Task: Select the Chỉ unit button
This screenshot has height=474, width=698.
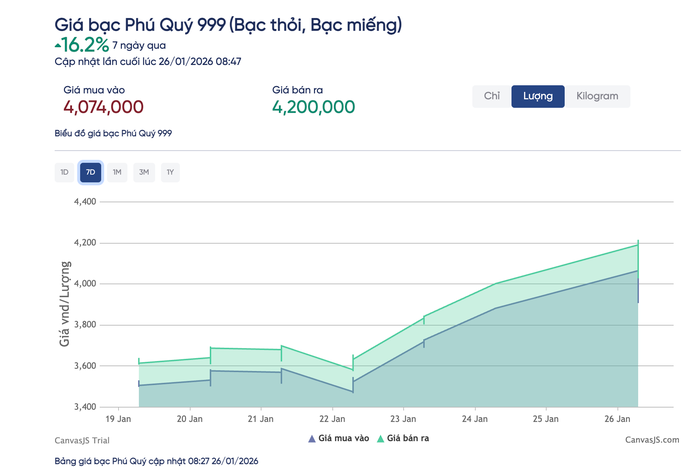Action: pos(491,96)
